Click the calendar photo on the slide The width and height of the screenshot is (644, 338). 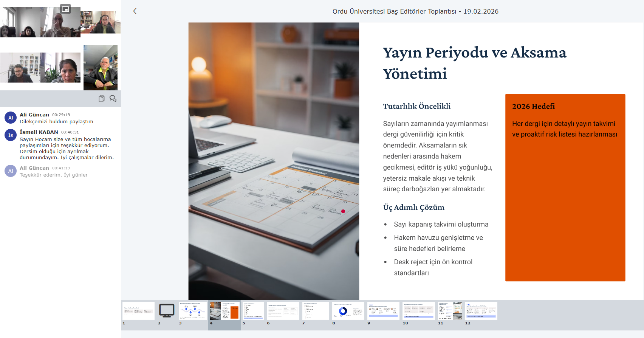click(x=274, y=161)
